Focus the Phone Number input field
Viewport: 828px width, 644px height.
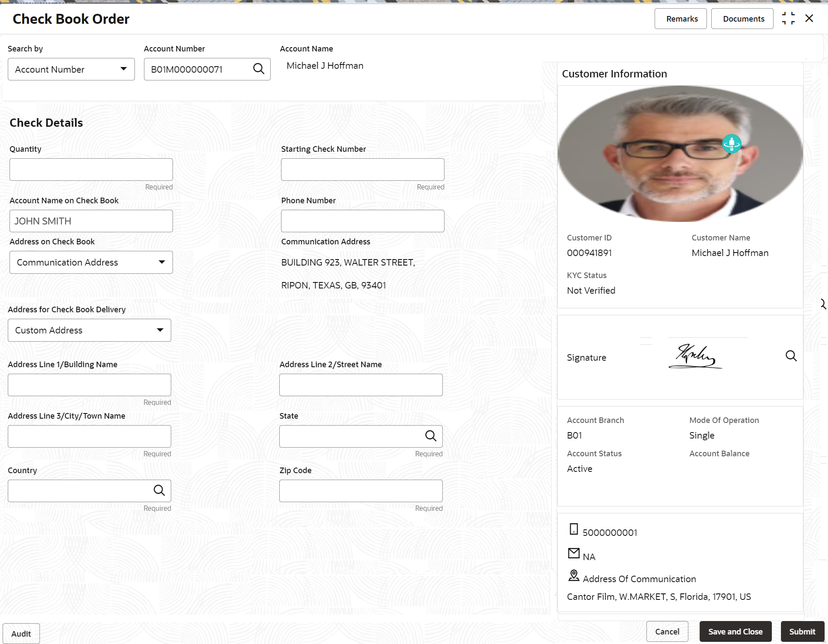tap(363, 221)
